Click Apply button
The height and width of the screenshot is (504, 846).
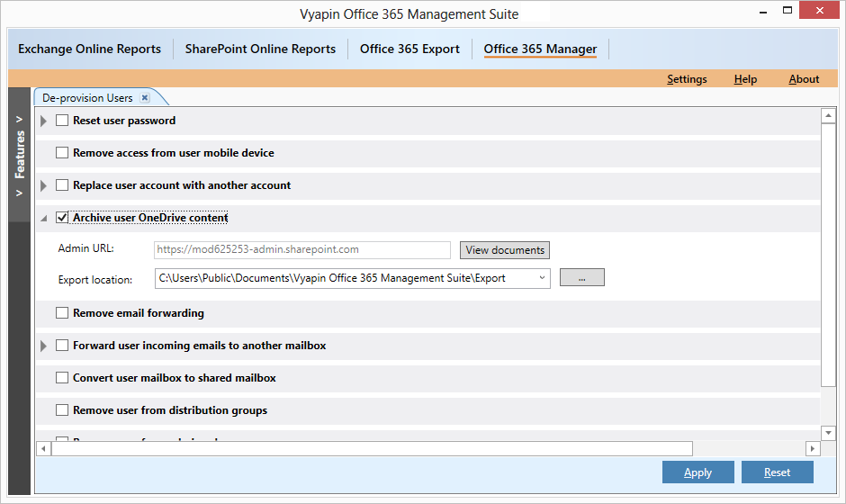point(697,472)
